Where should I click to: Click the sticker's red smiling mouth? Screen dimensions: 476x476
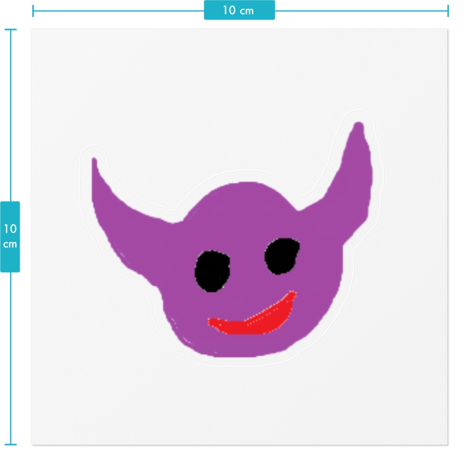(252, 313)
